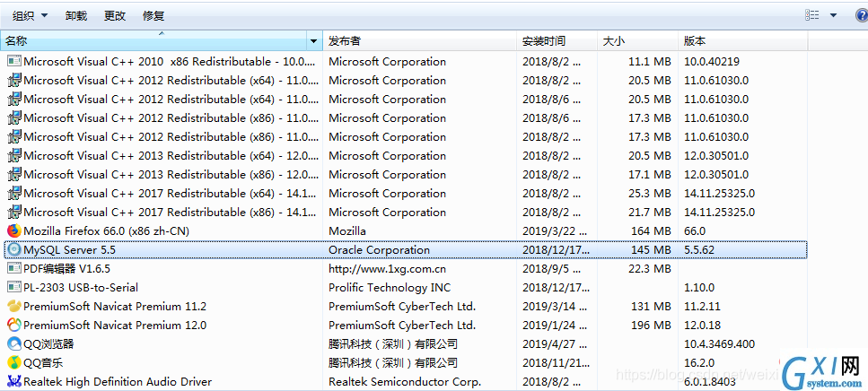Click PremiumSoft CyberTech Ltd. in Navicat 12.0 row

coord(402,325)
